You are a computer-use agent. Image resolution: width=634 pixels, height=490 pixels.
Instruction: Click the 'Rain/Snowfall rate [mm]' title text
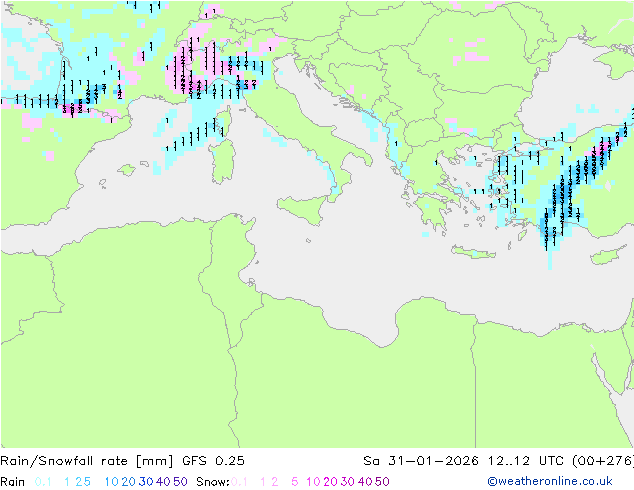click(87, 461)
